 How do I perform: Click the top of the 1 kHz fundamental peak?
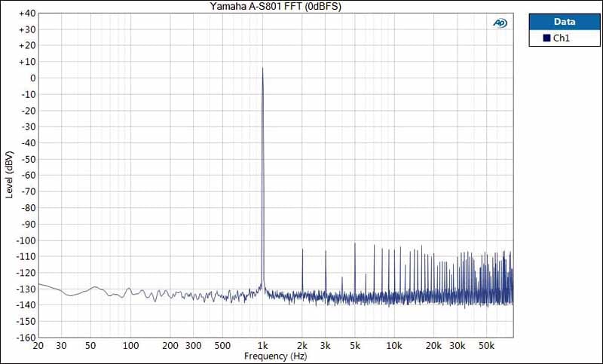click(x=262, y=69)
